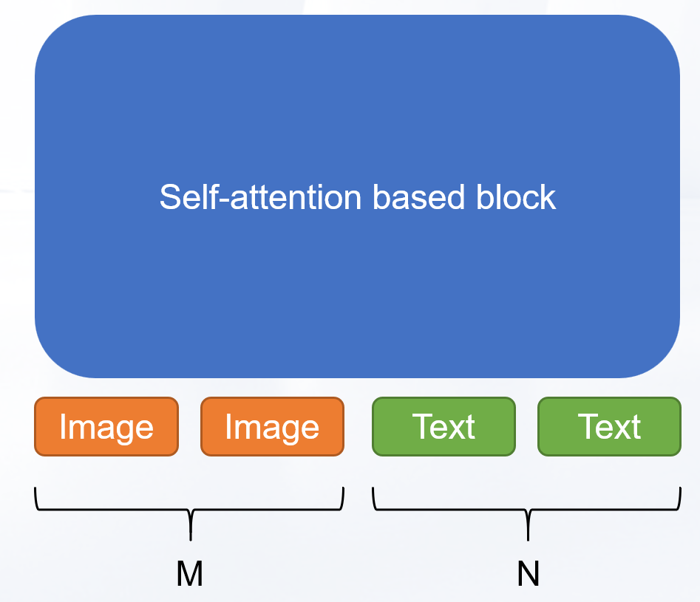Select the second green Text box
Viewport: 700px width, 602px height.
pos(609,427)
